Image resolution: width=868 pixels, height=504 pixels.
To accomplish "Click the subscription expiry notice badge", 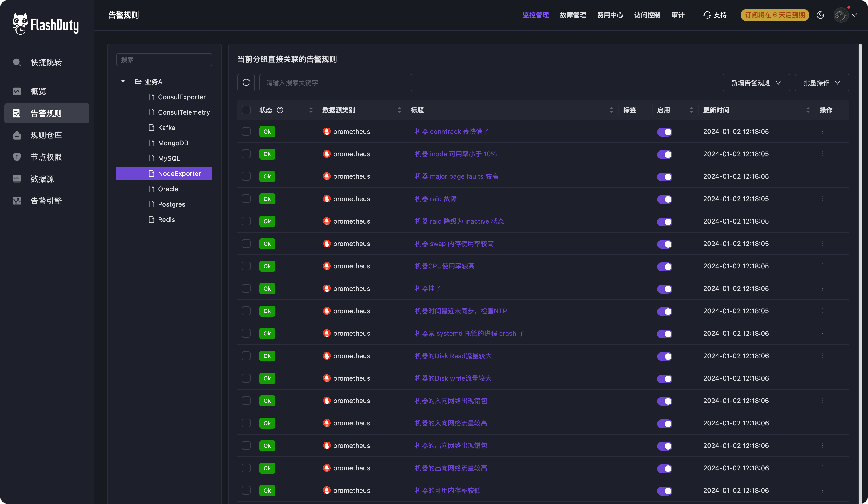I will [x=775, y=15].
